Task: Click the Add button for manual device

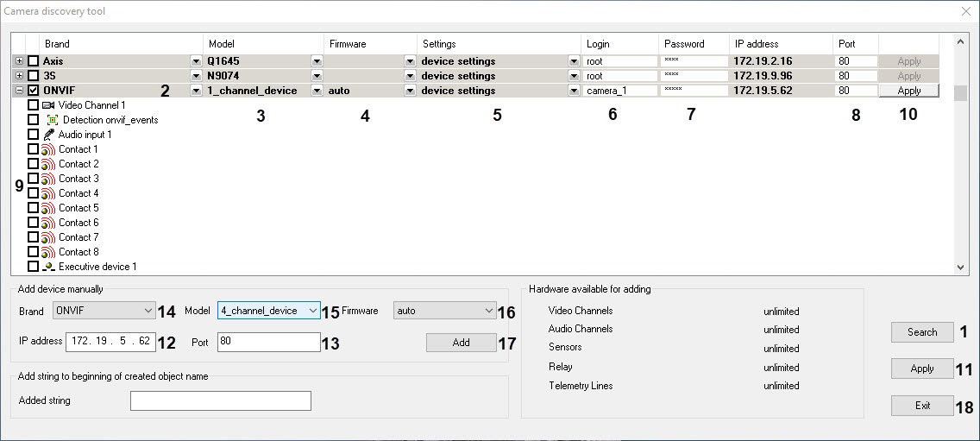Action: [461, 343]
